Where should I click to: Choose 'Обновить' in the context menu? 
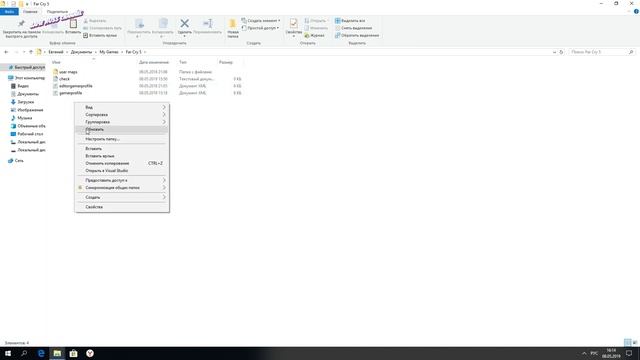coord(122,129)
